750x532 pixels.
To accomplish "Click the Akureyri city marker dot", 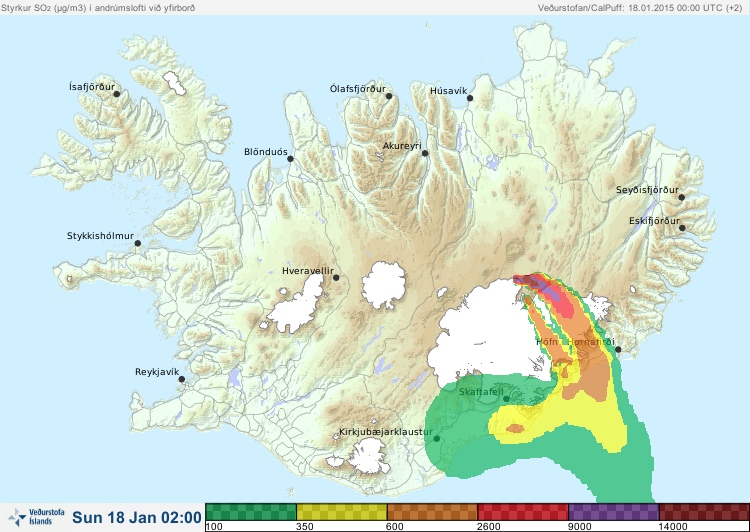I will click(425, 153).
